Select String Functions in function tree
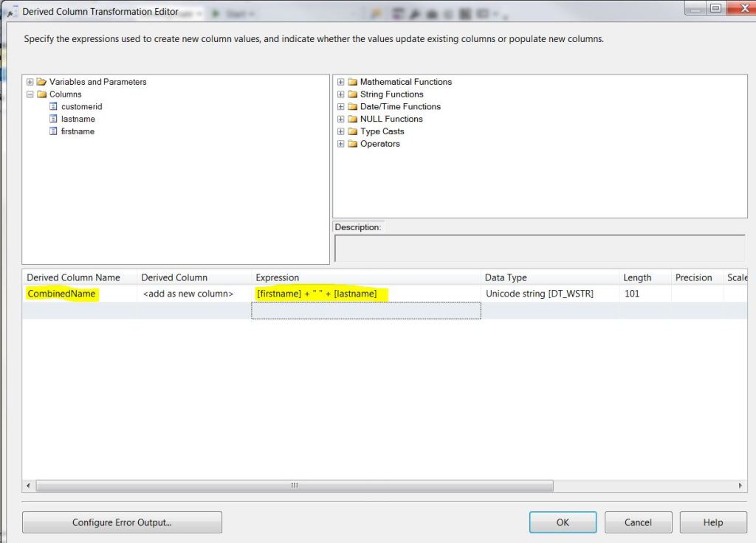The width and height of the screenshot is (756, 543). (x=391, y=94)
